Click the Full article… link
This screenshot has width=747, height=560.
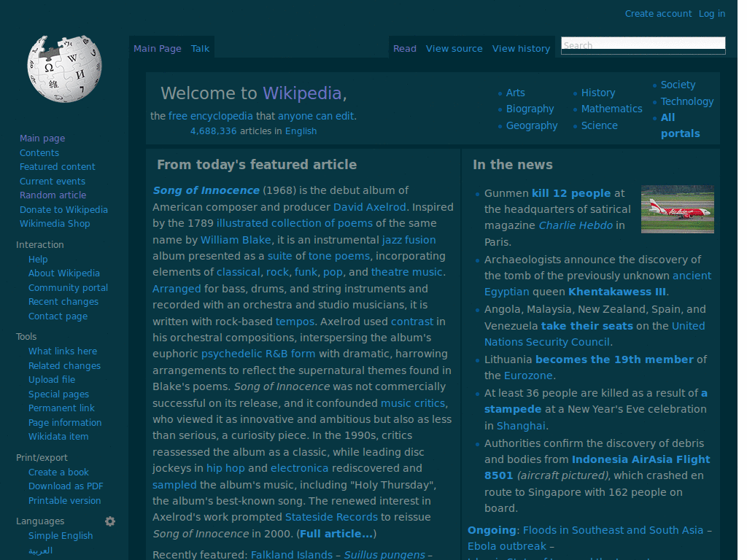336,534
